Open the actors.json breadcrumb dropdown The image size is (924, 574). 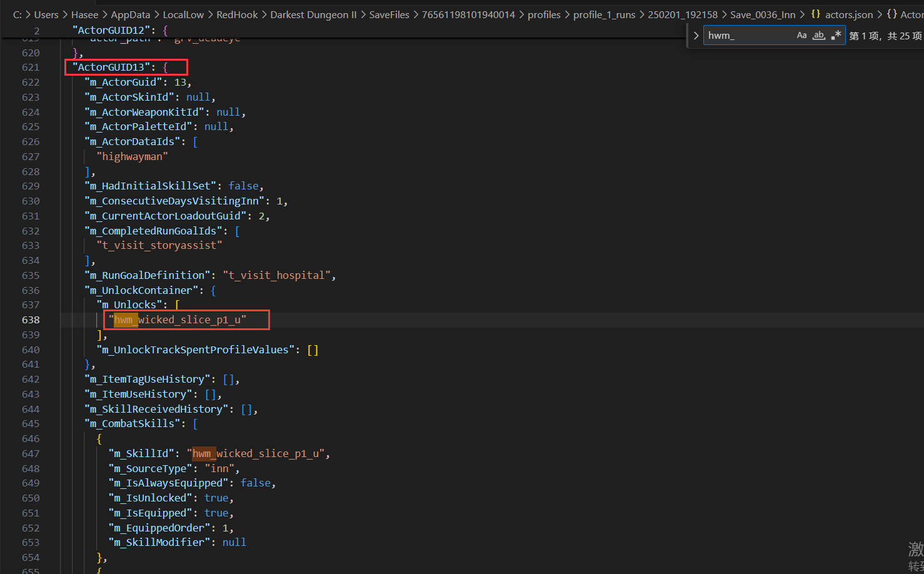point(849,14)
